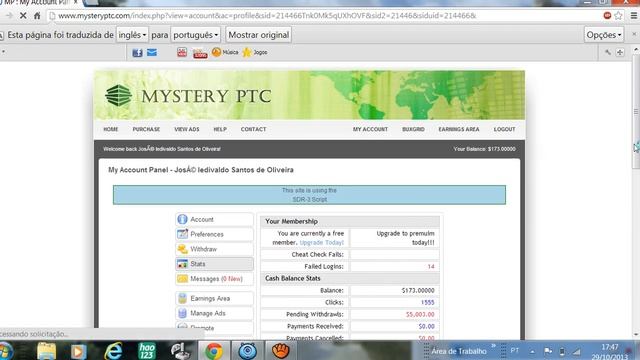The height and width of the screenshot is (360, 640).
Task: Click the Música toolbar shortcut
Action: click(225, 52)
